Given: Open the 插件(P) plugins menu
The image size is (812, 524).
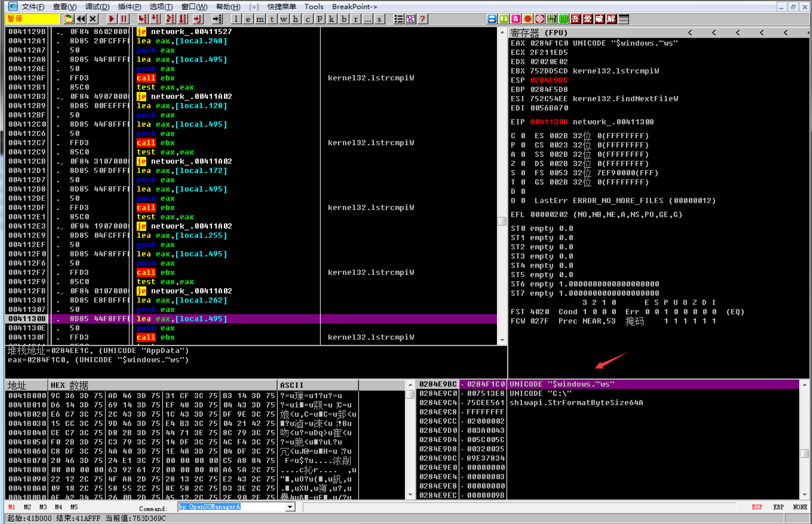Looking at the screenshot, I should [x=129, y=6].
